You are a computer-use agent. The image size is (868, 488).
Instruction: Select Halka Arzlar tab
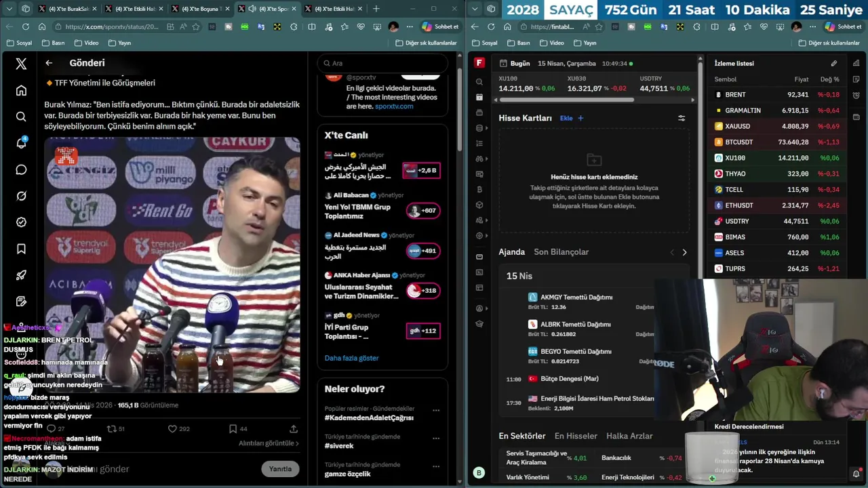(629, 436)
